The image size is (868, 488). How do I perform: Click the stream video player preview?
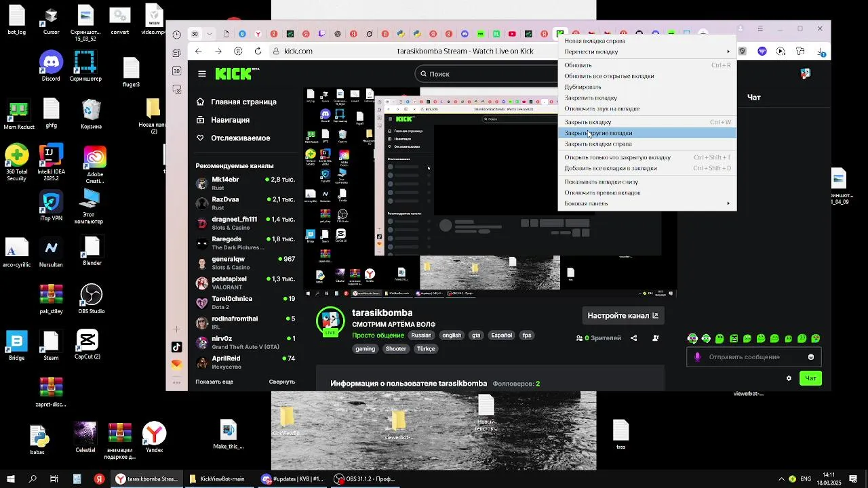pyautogui.click(x=490, y=193)
